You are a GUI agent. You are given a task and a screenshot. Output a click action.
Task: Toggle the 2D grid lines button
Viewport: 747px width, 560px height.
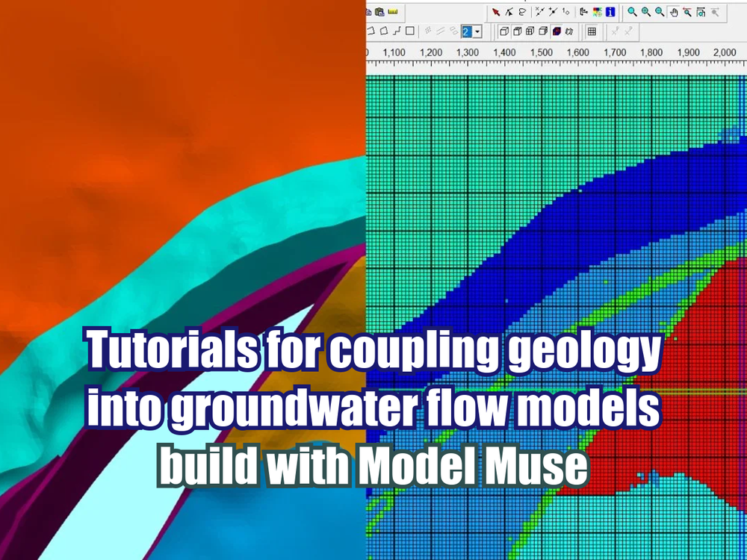592,32
